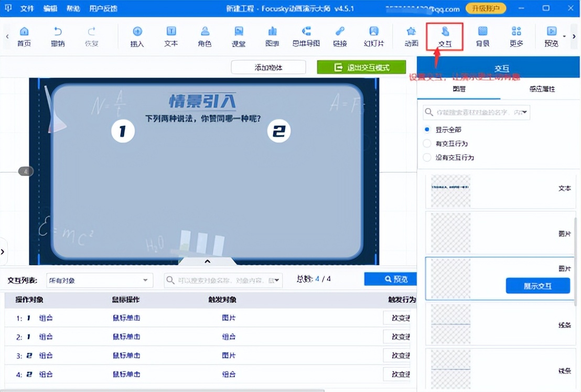Open the 文本 (Text) tool
The height and width of the screenshot is (392, 581).
click(170, 37)
